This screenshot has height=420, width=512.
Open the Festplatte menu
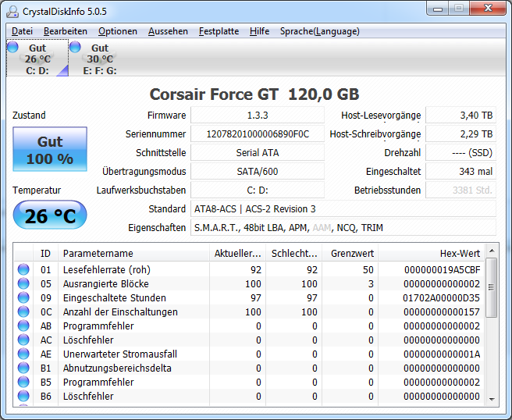pyautogui.click(x=219, y=31)
